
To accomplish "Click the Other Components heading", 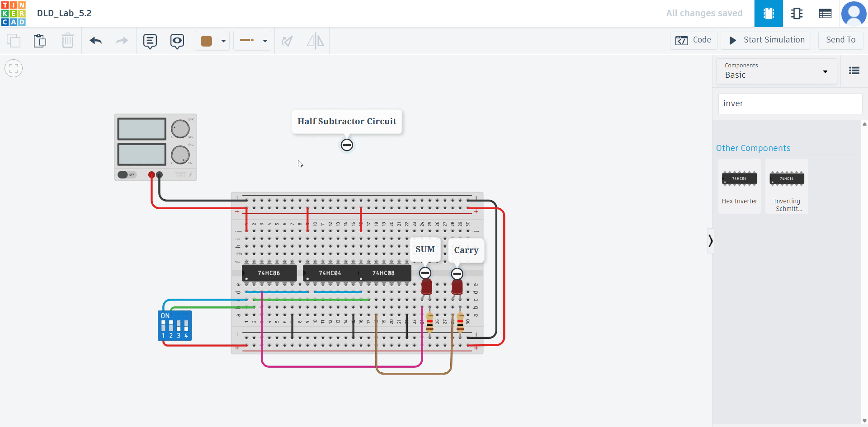I will pyautogui.click(x=753, y=148).
